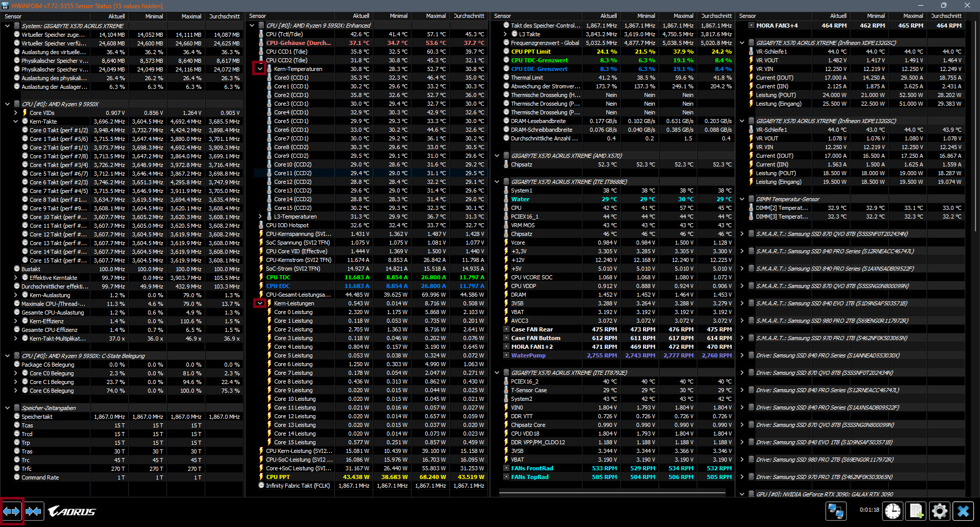The width and height of the screenshot is (980, 527).
Task: Click the expand sensor columns arrows button
Action: 12,511
